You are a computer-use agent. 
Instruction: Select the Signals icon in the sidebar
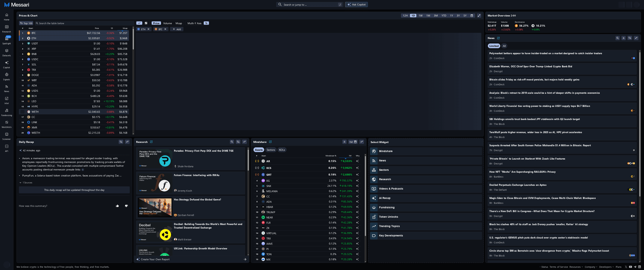coord(7,76)
